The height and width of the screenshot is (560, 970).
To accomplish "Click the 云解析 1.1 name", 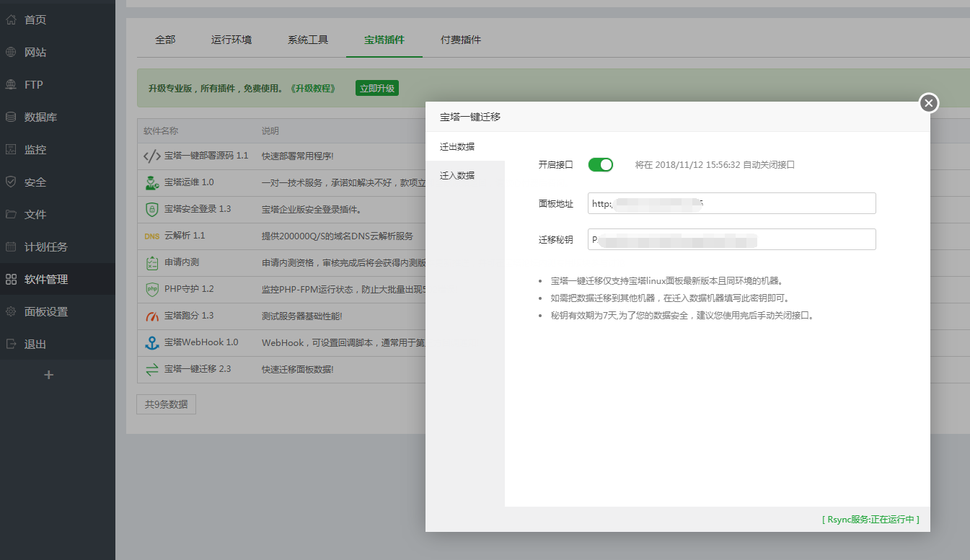I will [185, 236].
